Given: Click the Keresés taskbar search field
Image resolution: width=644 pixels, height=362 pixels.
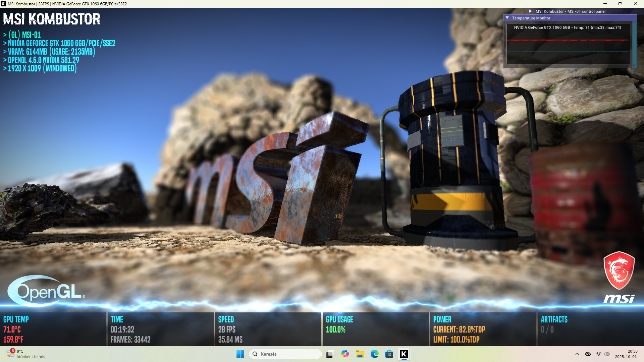Looking at the screenshot, I should [x=285, y=354].
